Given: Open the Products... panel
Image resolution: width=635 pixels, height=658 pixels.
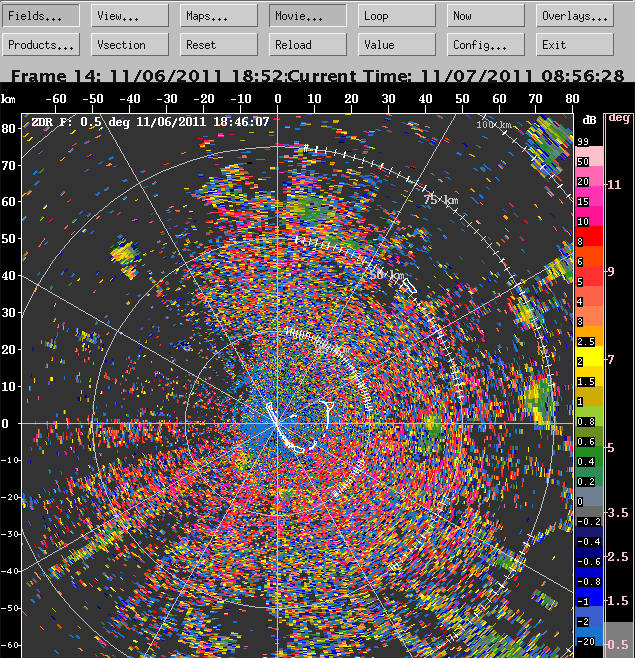Looking at the screenshot, I should click(x=41, y=44).
